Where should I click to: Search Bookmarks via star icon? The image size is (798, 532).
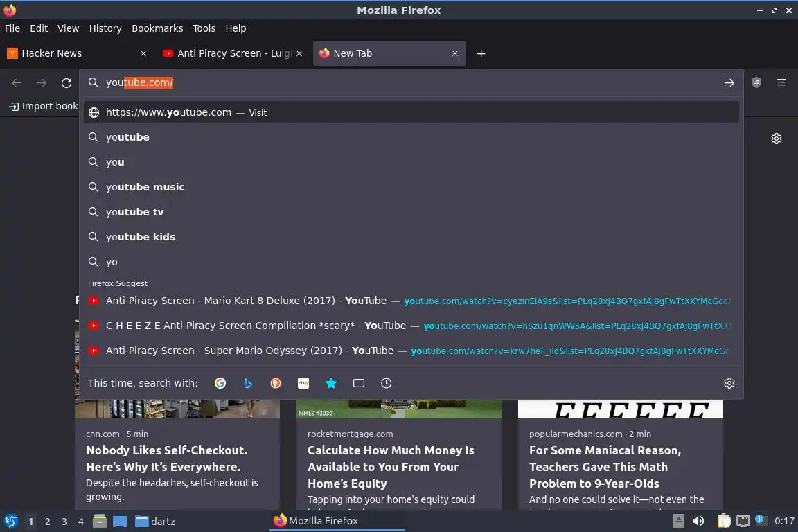(x=331, y=383)
